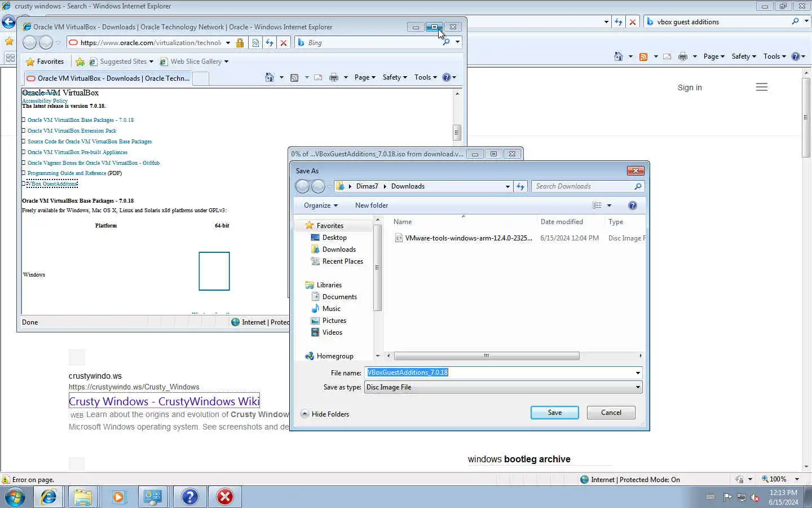Open the zoom level dropdown at 100%
The height and width of the screenshot is (508, 812).
click(x=797, y=479)
